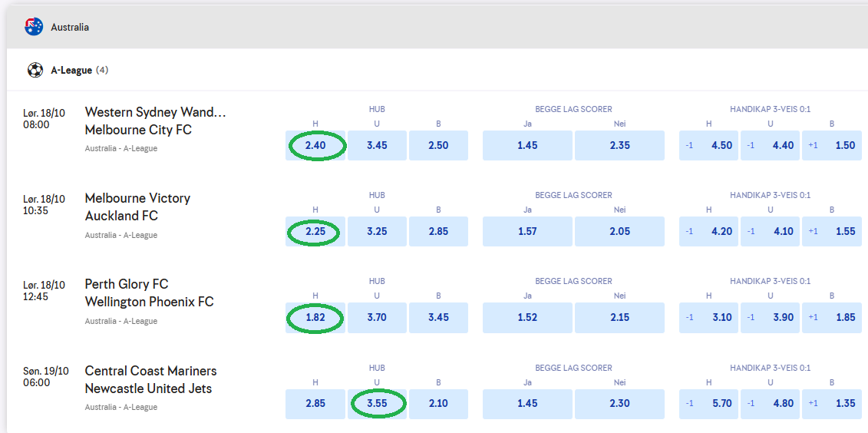Choose handicap +1 away odds 1.85

point(831,317)
